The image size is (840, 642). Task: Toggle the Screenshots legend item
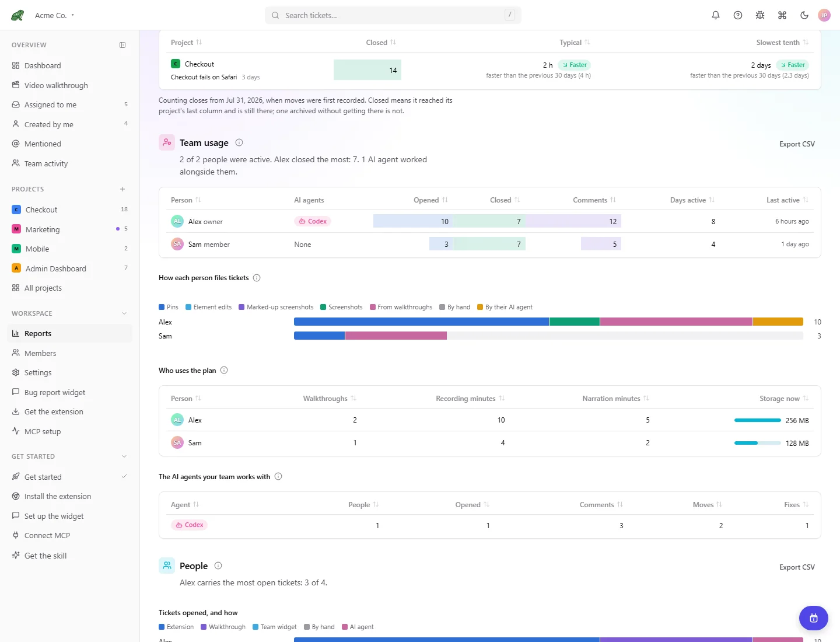pyautogui.click(x=341, y=307)
